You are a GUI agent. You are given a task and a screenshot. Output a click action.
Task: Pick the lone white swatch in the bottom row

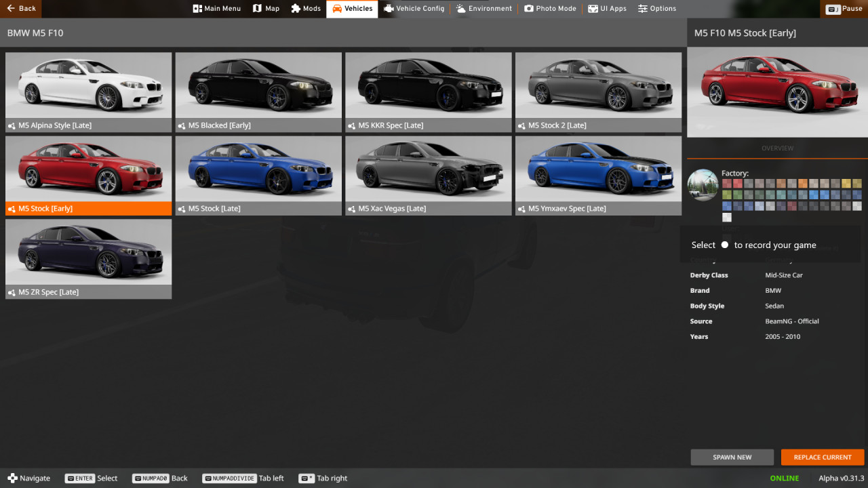pos(727,217)
